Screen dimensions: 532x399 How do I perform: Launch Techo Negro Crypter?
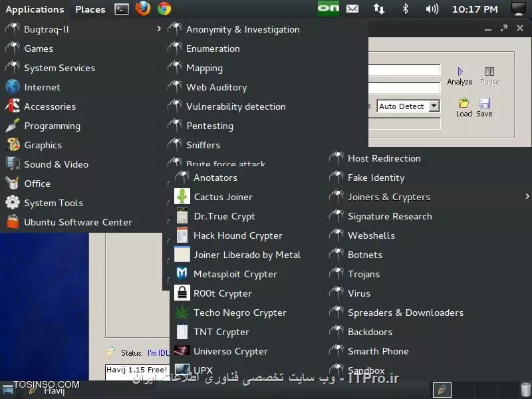241,313
